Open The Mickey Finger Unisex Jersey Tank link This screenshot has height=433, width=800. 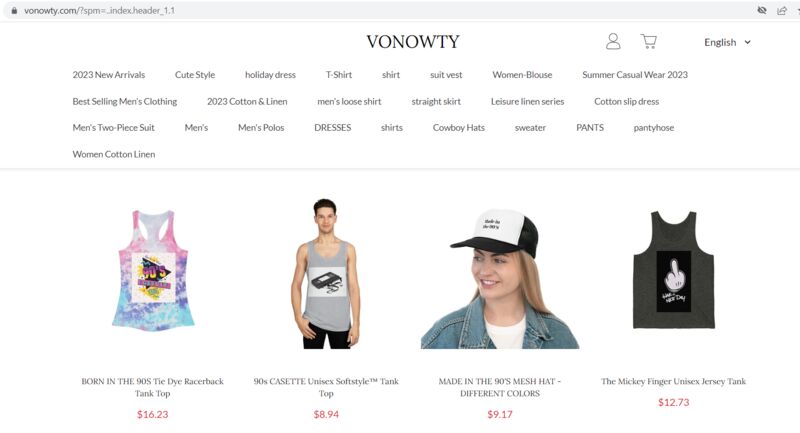tap(673, 381)
